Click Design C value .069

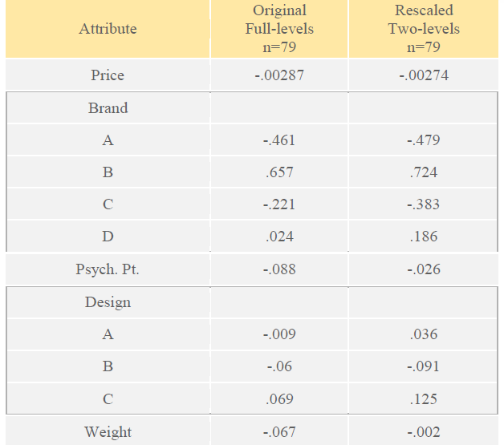pos(279,398)
